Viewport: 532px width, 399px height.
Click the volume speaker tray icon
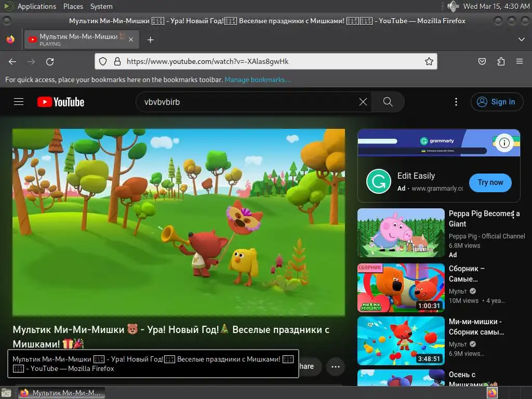(453, 6)
